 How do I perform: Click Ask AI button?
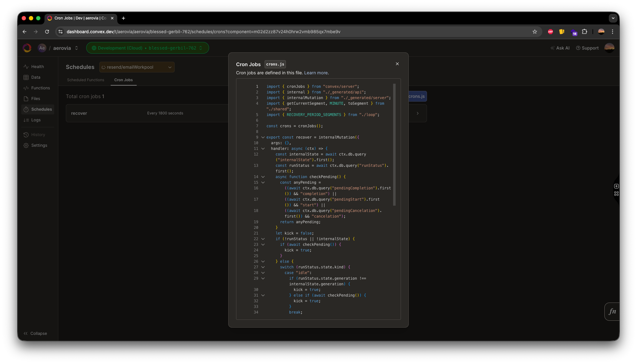pyautogui.click(x=560, y=48)
